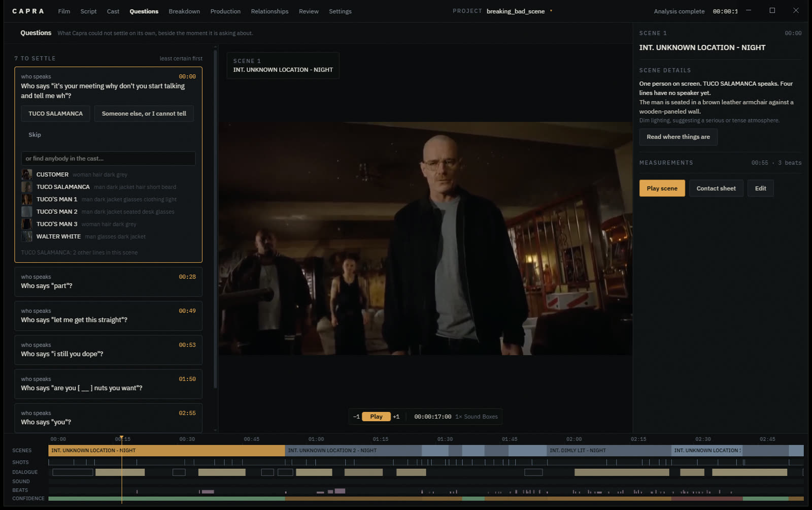Jump to the 01:50 question timestamp
The height and width of the screenshot is (510, 812).
[x=187, y=379]
